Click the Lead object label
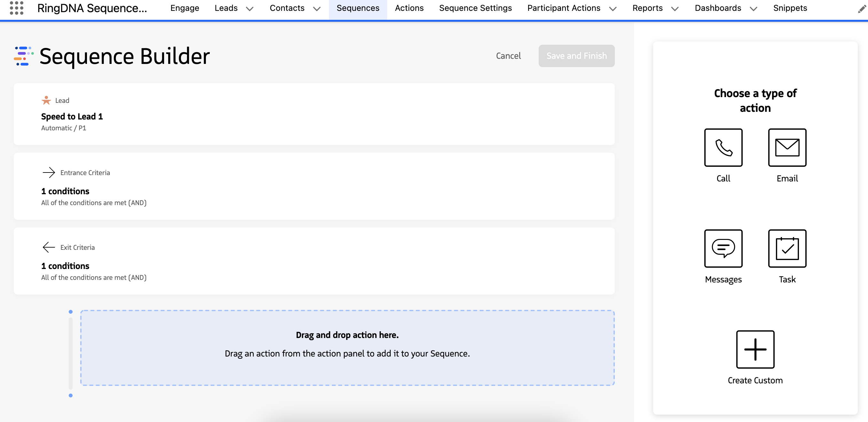This screenshot has height=422, width=868. pyautogui.click(x=62, y=100)
